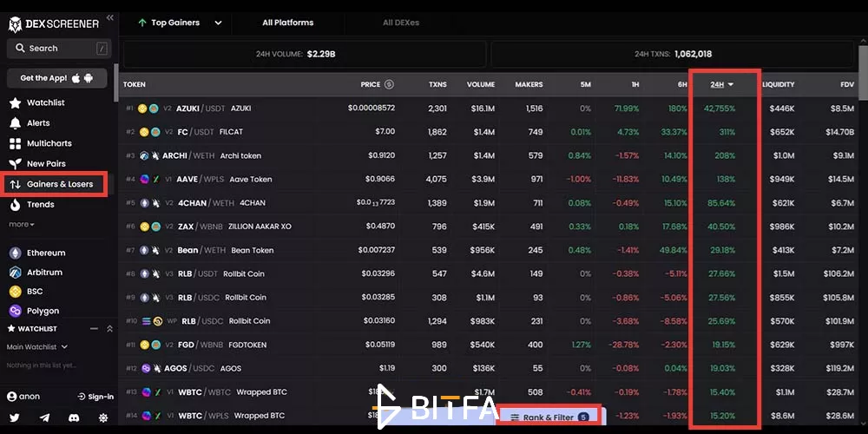Open the RLB / USDT row

[490, 274]
